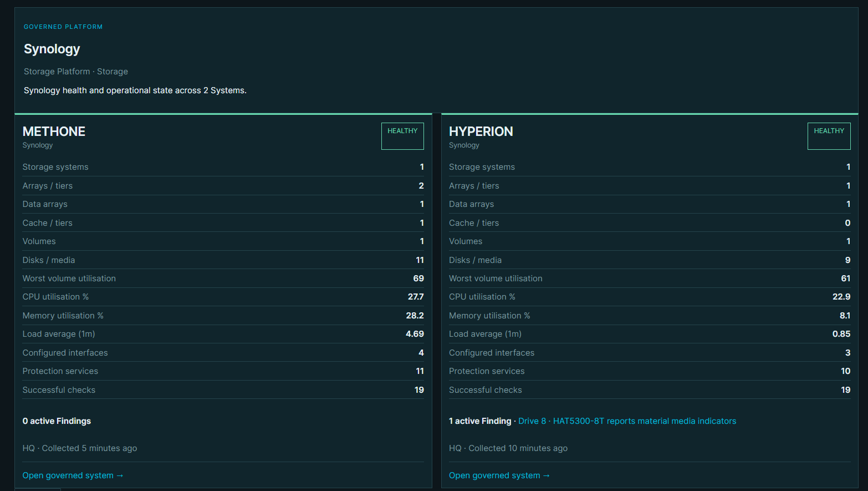Click HYPERION Protection services value 10
The image size is (868, 491).
tap(845, 371)
